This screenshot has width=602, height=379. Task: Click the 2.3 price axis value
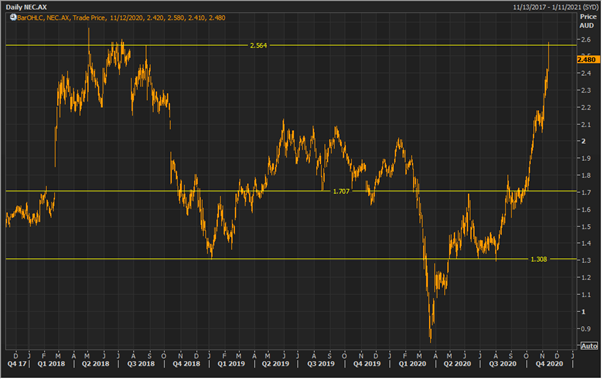(x=585, y=91)
